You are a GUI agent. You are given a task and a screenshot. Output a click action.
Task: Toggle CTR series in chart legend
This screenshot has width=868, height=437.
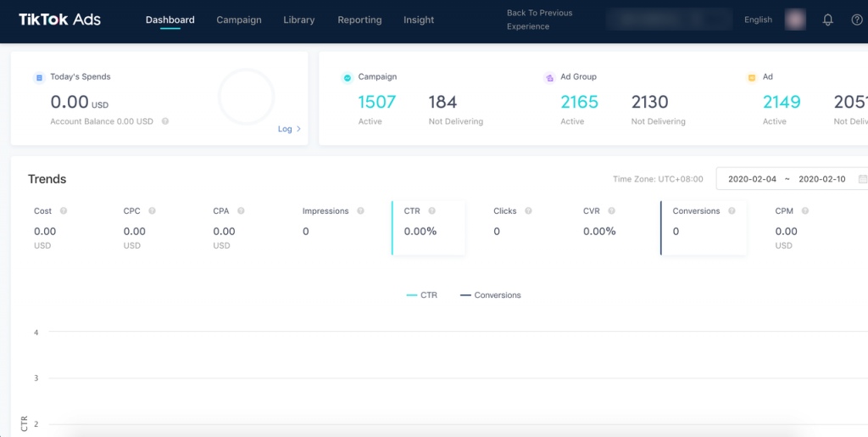point(422,295)
